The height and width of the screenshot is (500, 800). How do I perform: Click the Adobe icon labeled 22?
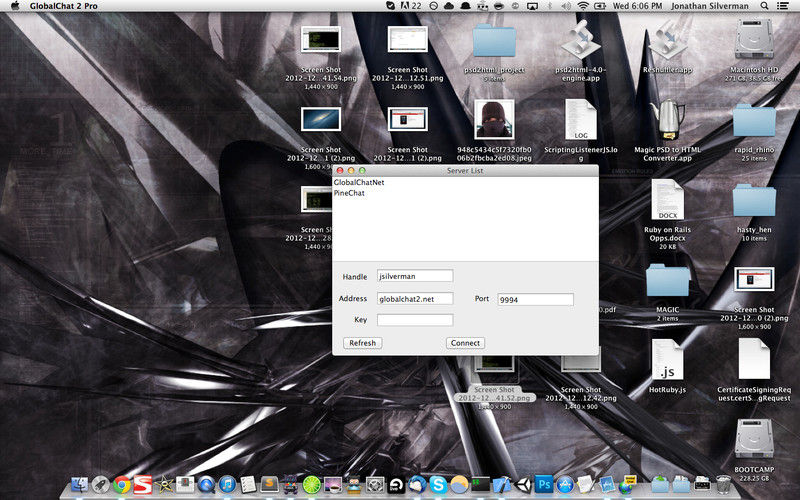pos(411,6)
